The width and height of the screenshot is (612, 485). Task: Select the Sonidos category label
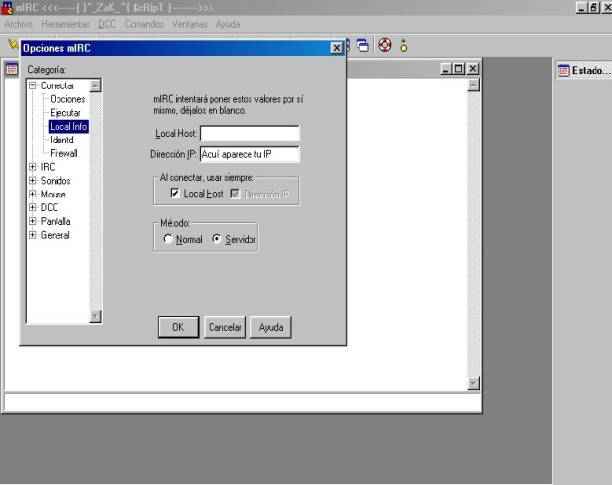tap(55, 181)
